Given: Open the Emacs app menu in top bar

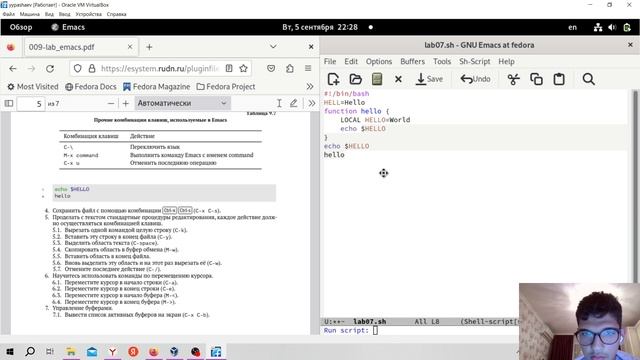Looking at the screenshot, I should coord(68,27).
